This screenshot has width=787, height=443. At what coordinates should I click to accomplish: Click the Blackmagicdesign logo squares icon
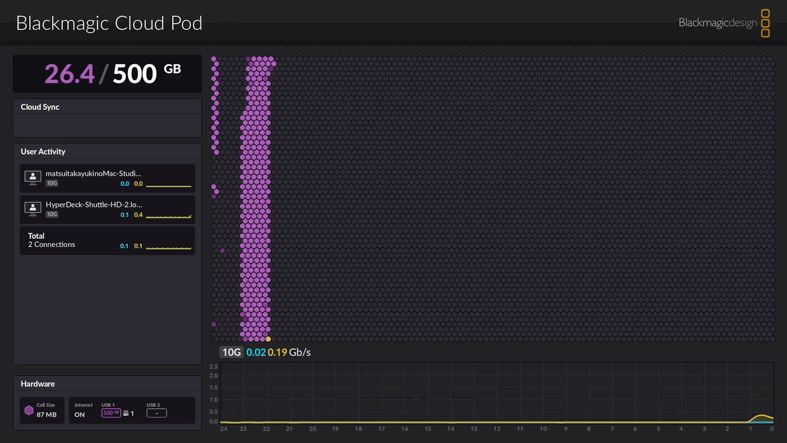[x=765, y=23]
